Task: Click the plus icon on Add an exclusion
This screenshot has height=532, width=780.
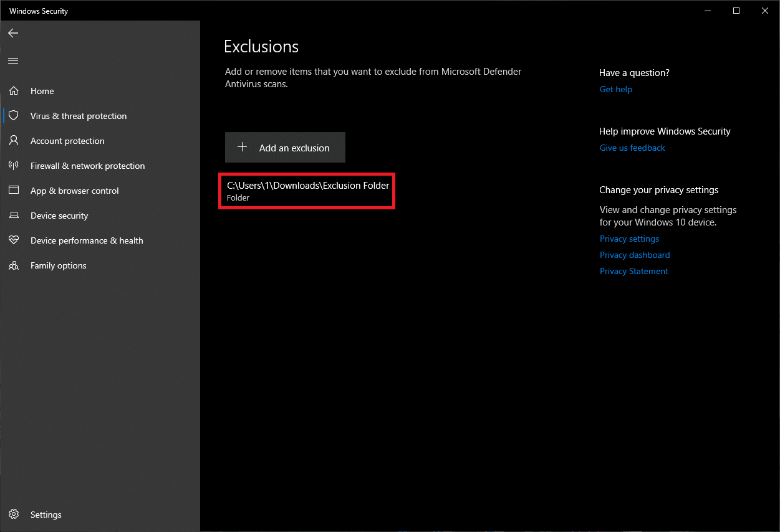Action: coord(243,148)
